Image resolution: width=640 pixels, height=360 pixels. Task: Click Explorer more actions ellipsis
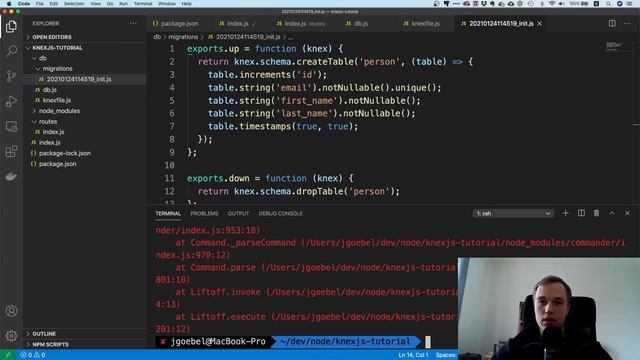133,24
